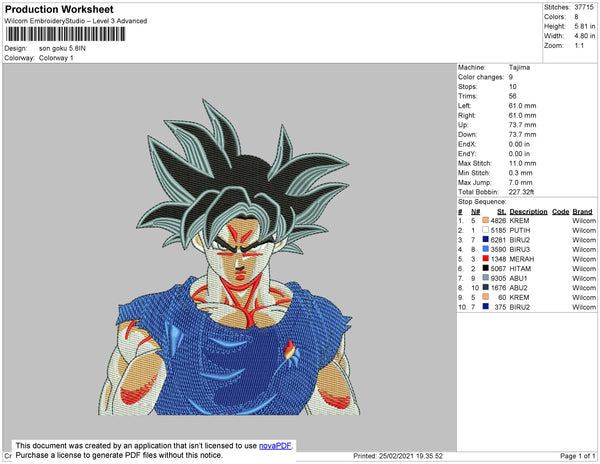600x464 pixels.
Task: Click the grey ABU1 color swatch
Action: point(486,278)
